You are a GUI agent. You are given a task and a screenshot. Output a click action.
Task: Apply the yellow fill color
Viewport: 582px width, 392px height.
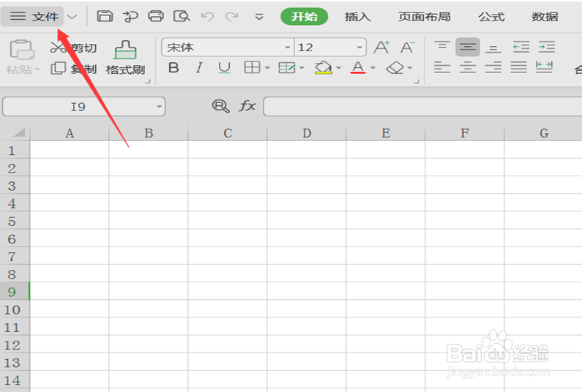324,67
